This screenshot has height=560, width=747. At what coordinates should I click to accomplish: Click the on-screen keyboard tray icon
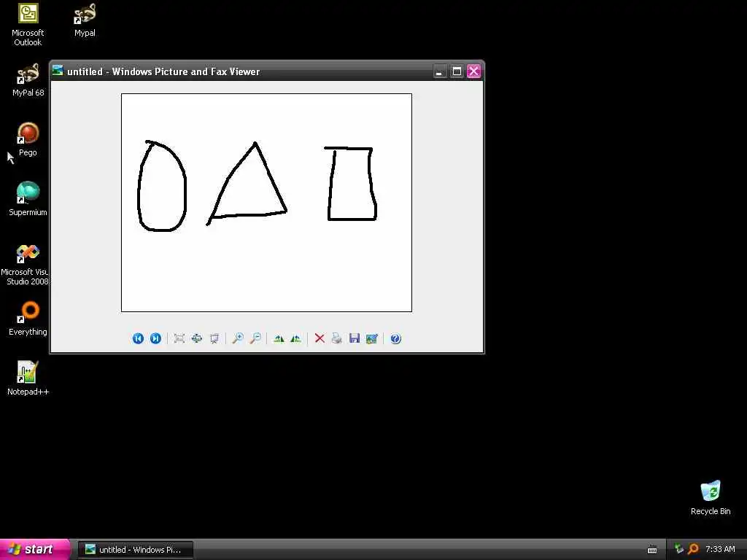652,550
